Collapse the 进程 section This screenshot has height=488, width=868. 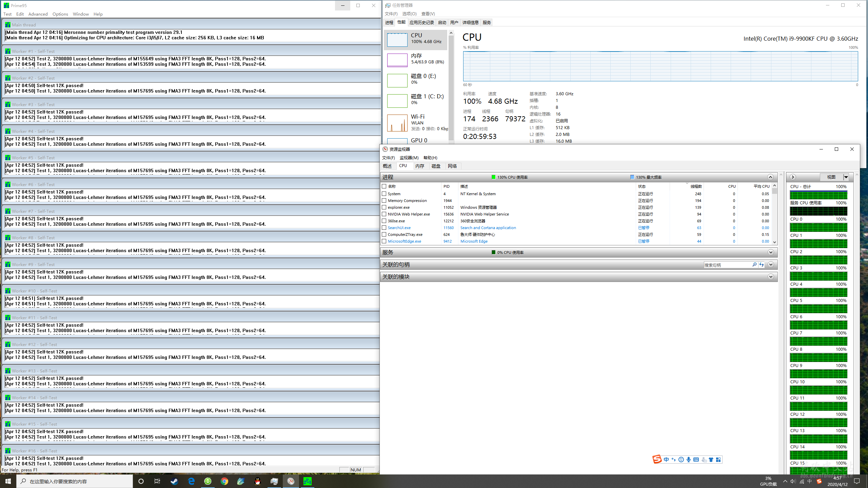click(x=770, y=177)
